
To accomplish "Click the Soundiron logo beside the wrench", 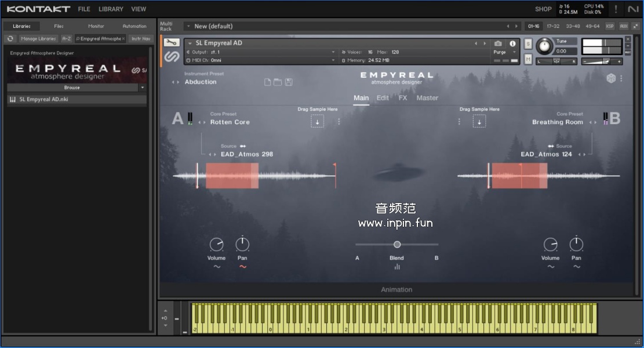I will pyautogui.click(x=172, y=57).
